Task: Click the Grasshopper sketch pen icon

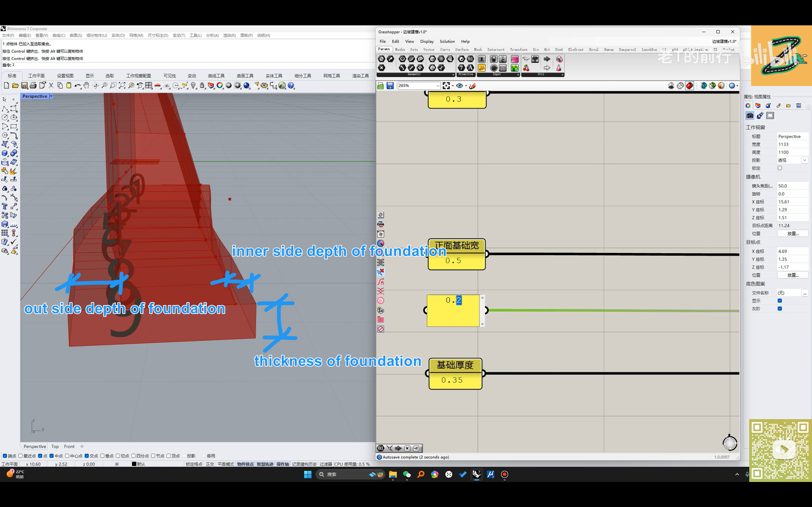Action: coord(472,86)
